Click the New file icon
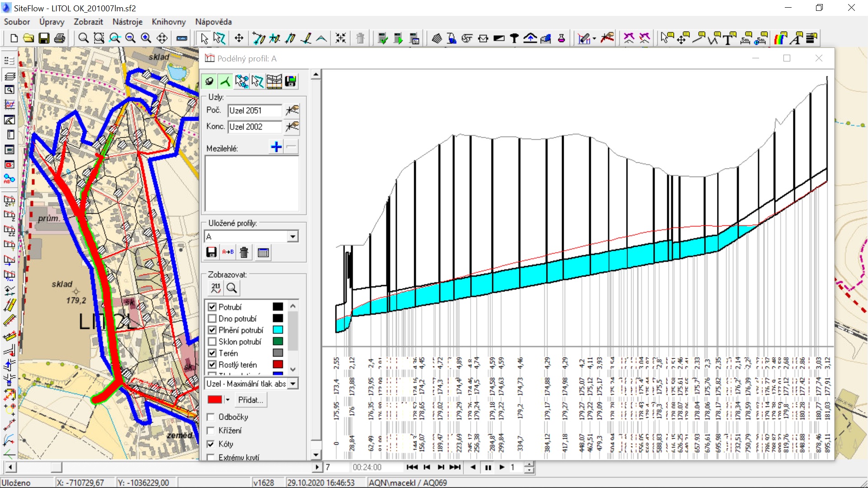Viewport: 868px width, 488px height. 14,38
